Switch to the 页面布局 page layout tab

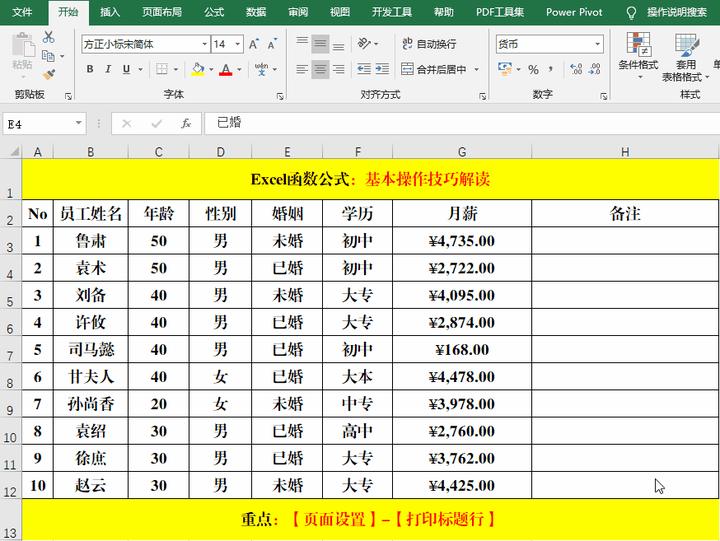[162, 12]
